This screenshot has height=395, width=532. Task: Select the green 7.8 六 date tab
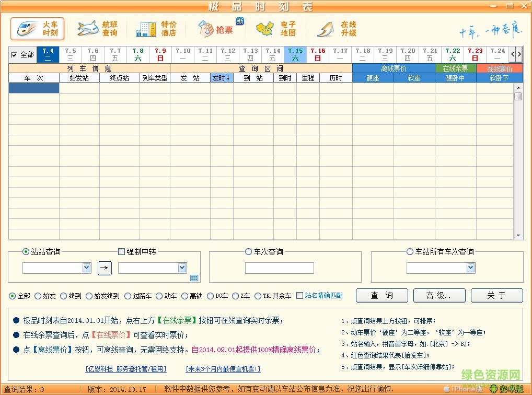[x=137, y=54]
